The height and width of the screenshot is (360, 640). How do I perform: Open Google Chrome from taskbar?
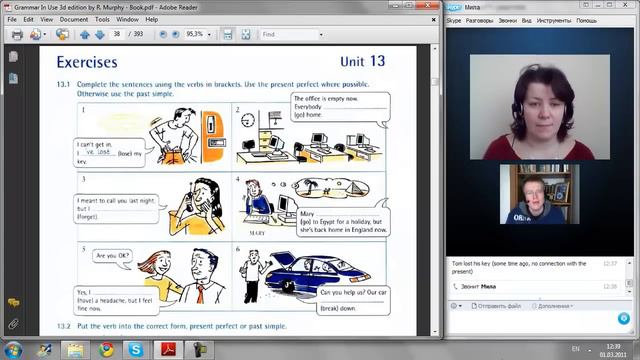[106, 350]
